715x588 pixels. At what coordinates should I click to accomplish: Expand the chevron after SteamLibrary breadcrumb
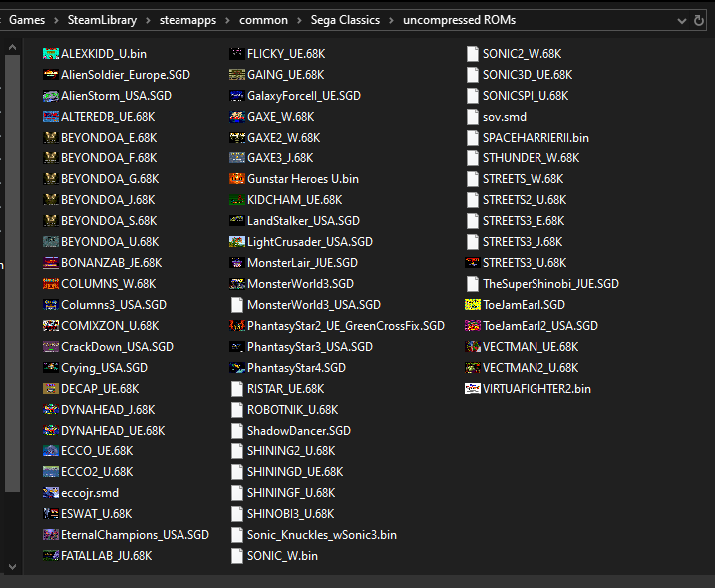tap(149, 21)
